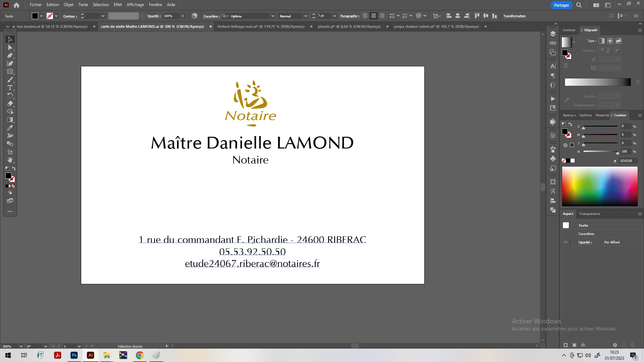The width and height of the screenshot is (644, 362).
Task: Open the Symbols panel club icon
Action: 553,159
